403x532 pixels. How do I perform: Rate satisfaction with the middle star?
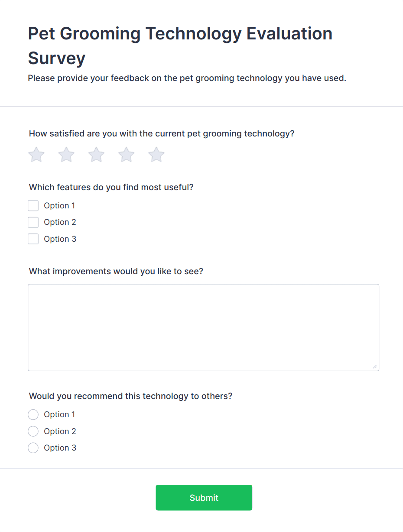tap(96, 155)
